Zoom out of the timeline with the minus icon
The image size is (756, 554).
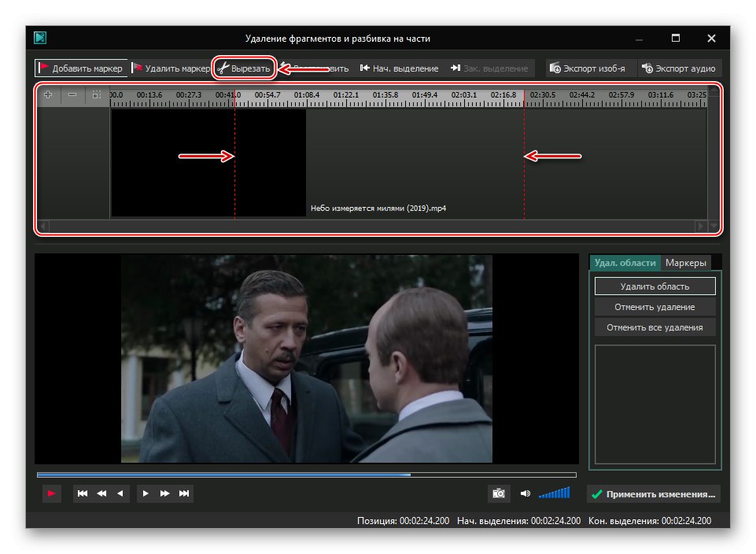tap(72, 94)
